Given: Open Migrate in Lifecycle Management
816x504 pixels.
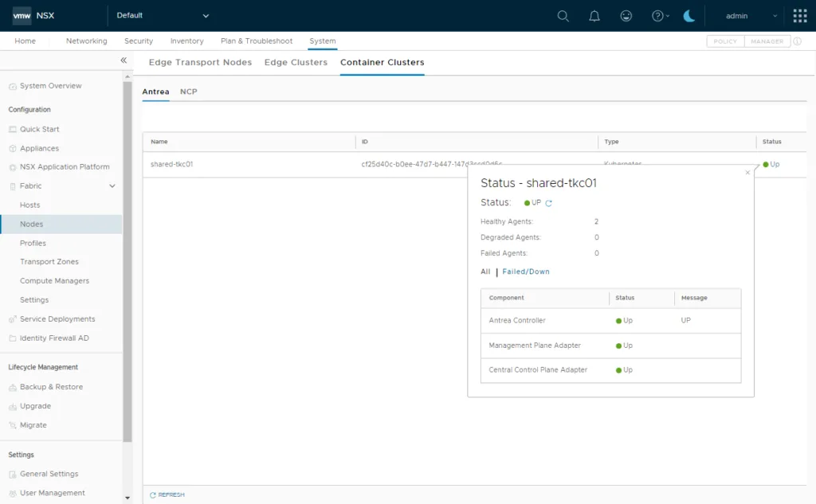Looking at the screenshot, I should coord(33,425).
